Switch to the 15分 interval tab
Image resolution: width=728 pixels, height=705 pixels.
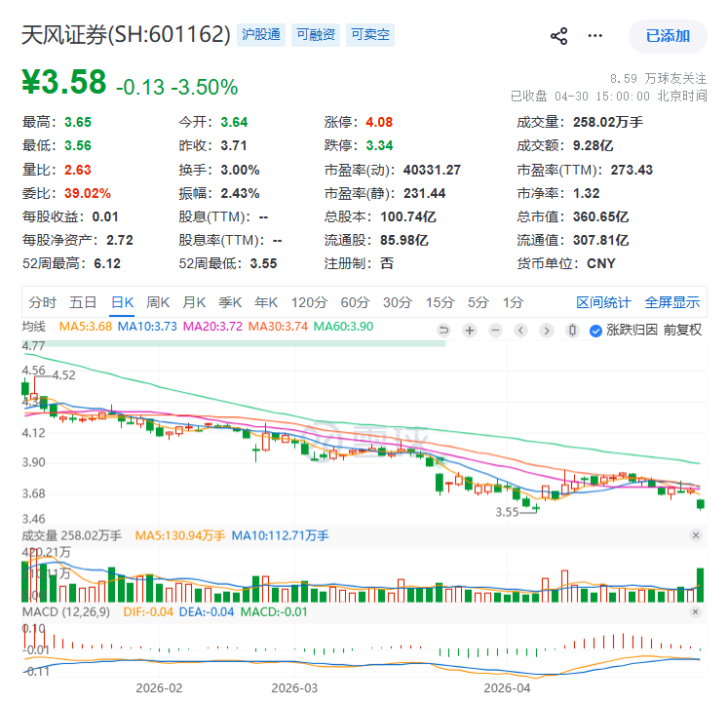(x=441, y=303)
